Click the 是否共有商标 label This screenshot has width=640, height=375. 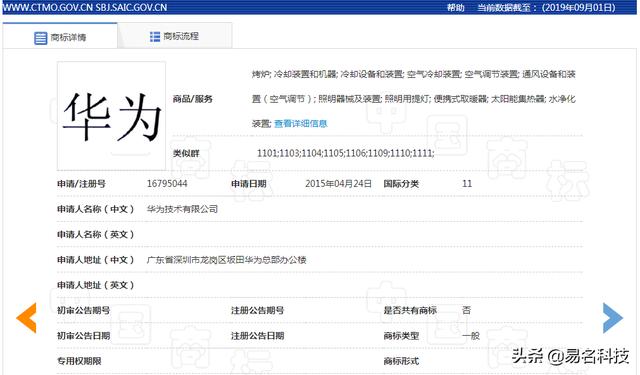tap(410, 310)
